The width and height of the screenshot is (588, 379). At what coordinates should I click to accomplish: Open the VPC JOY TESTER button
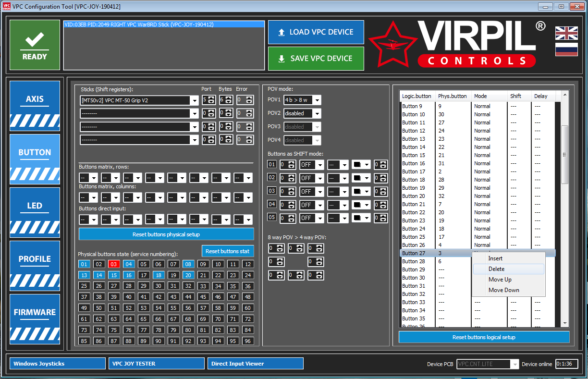point(157,364)
